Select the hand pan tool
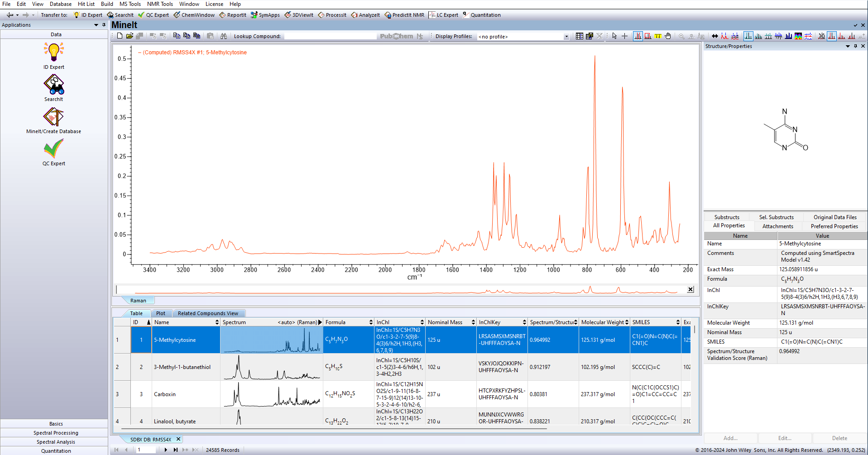The width and height of the screenshot is (868, 455). tap(668, 36)
